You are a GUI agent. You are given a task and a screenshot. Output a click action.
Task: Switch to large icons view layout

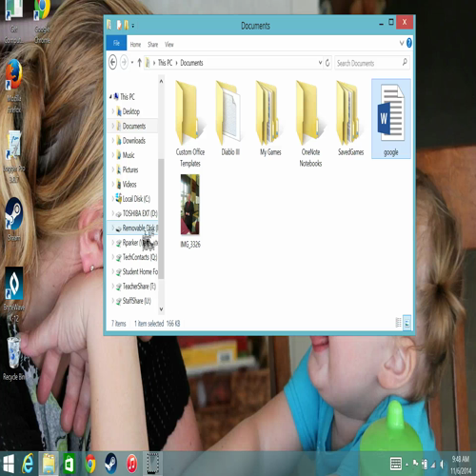pos(407,323)
